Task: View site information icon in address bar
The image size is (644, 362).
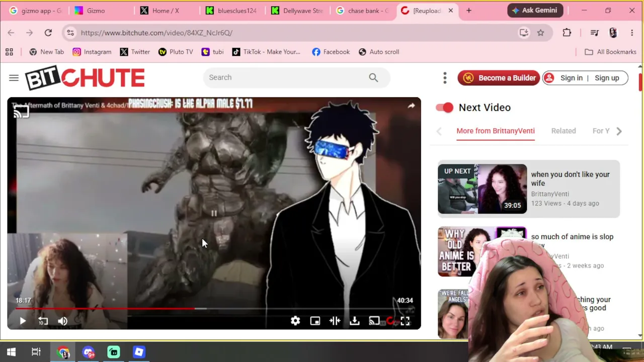Action: pos(70,33)
